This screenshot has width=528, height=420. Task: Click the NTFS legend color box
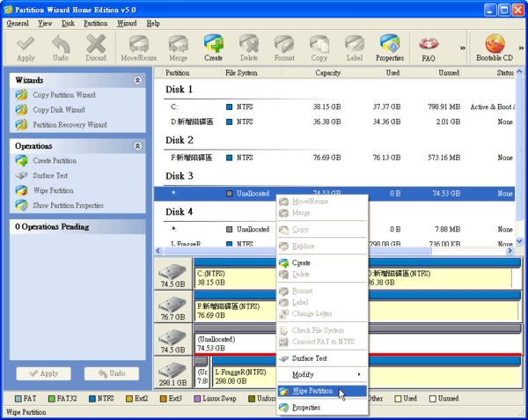(x=92, y=399)
